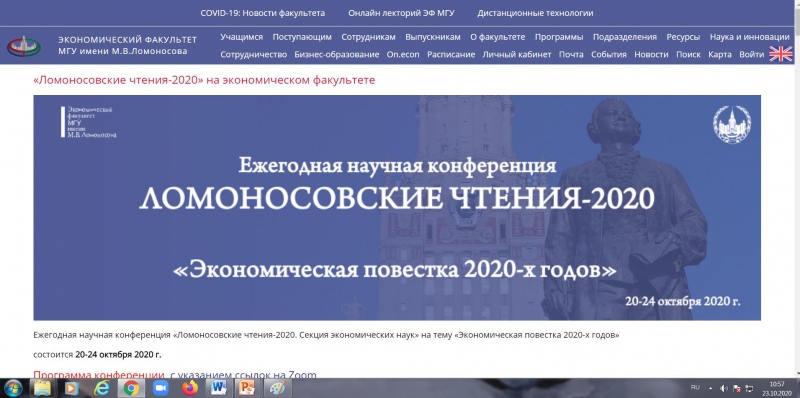
Task: Open the Подразделения menu
Action: (624, 37)
